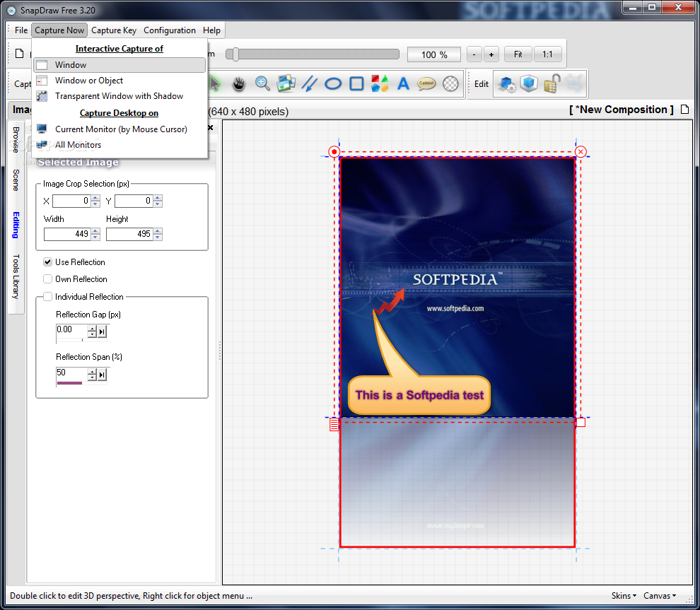700x610 pixels.
Task: Click the zoom in plus button
Action: [x=491, y=54]
